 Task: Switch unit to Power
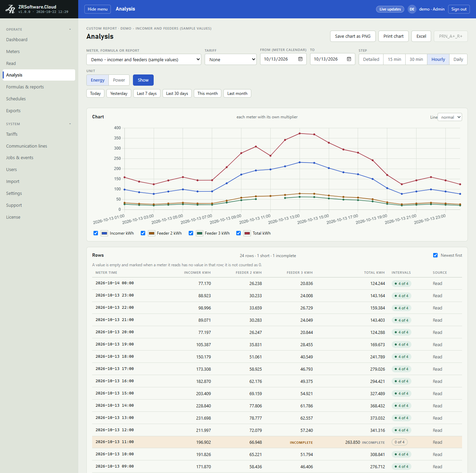point(119,80)
